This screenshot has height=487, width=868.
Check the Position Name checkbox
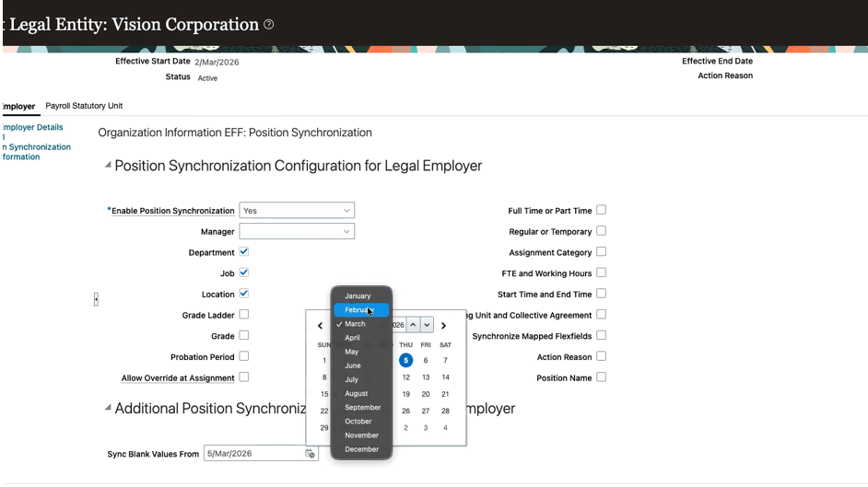point(601,377)
